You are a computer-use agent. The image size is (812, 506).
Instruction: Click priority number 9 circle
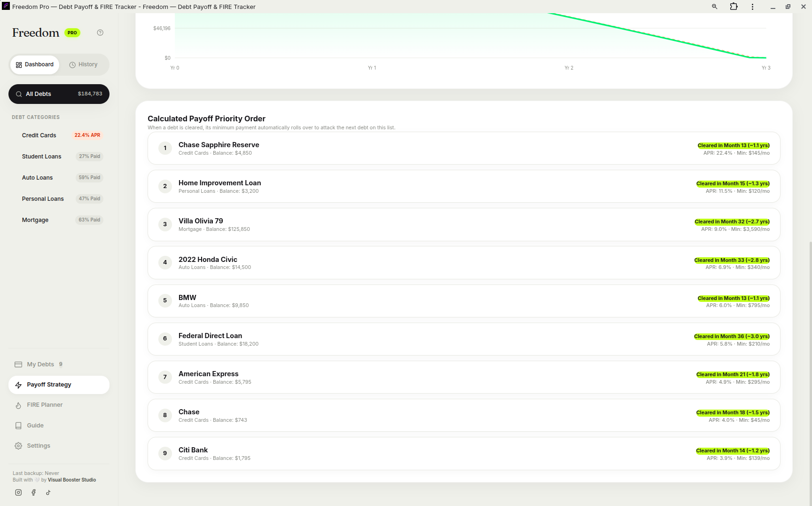point(165,454)
